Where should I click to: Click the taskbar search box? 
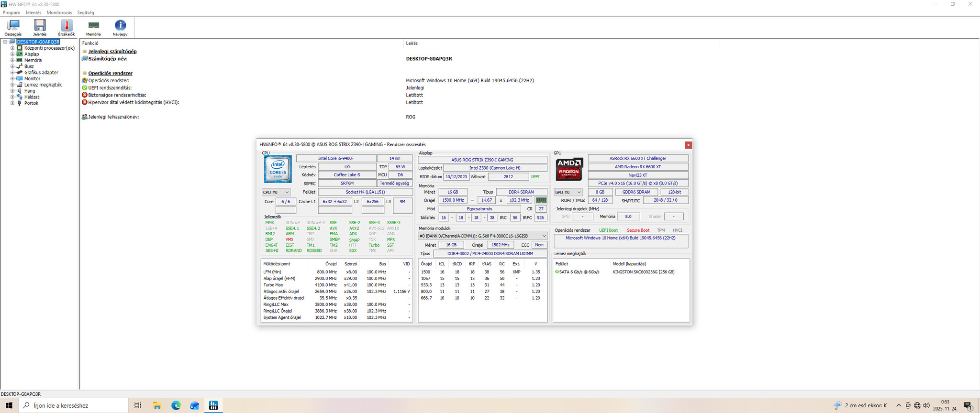pyautogui.click(x=74, y=405)
